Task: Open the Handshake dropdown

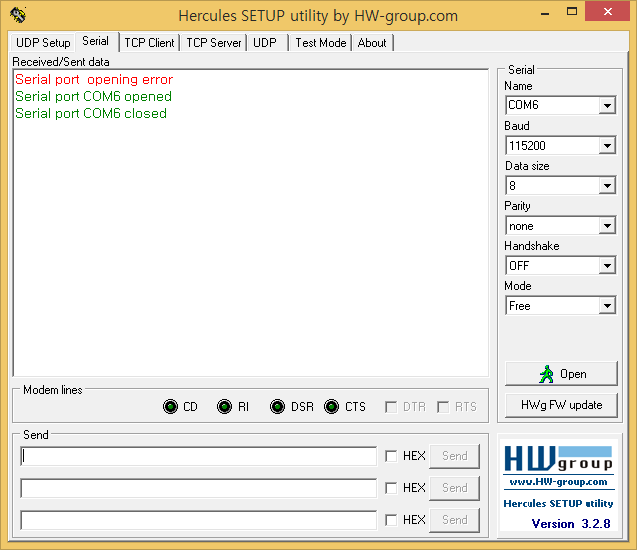Action: click(x=607, y=266)
